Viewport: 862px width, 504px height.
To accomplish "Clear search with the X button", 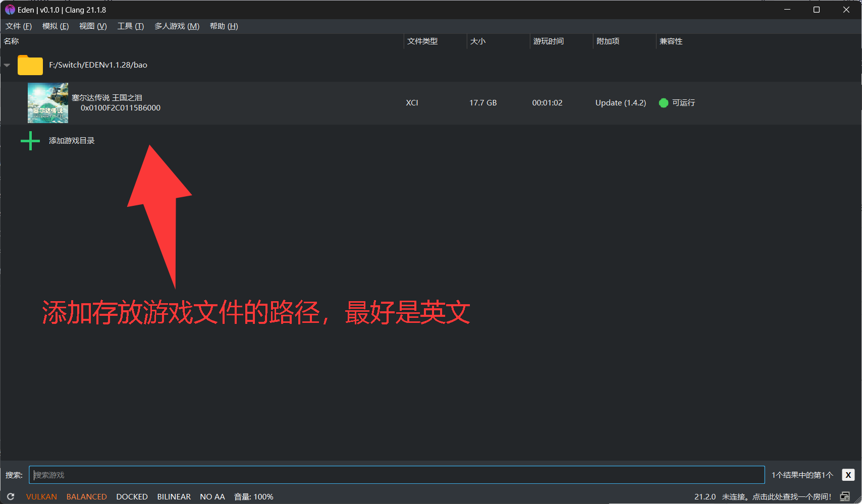I will pyautogui.click(x=848, y=475).
